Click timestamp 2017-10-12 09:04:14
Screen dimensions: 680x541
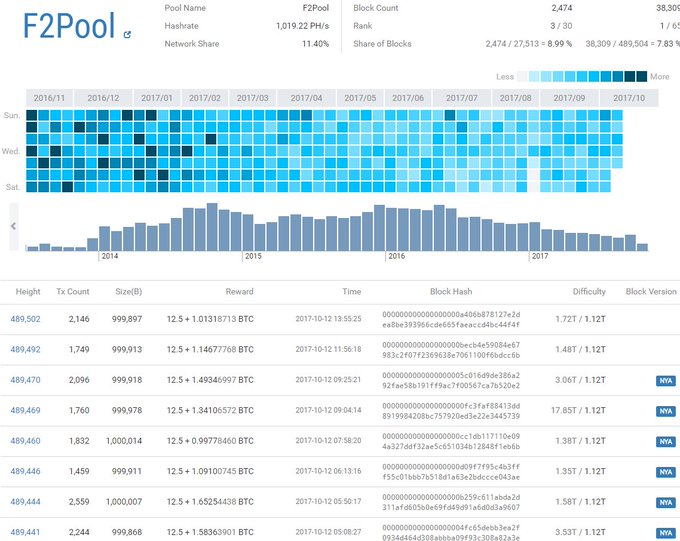coord(328,410)
